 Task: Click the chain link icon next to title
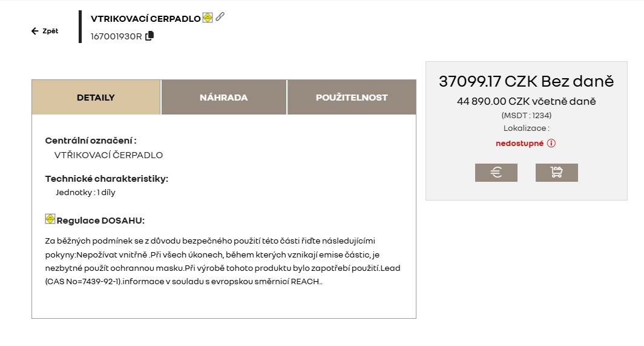(x=220, y=17)
